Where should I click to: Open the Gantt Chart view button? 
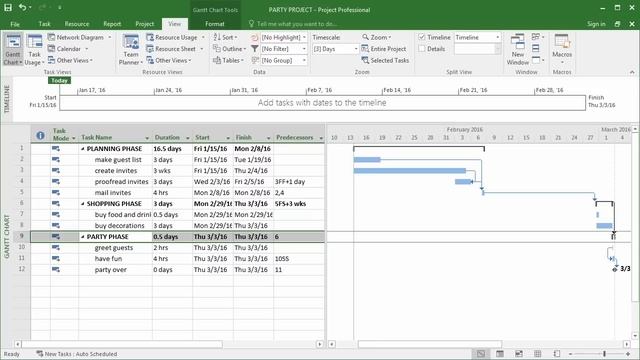13,49
